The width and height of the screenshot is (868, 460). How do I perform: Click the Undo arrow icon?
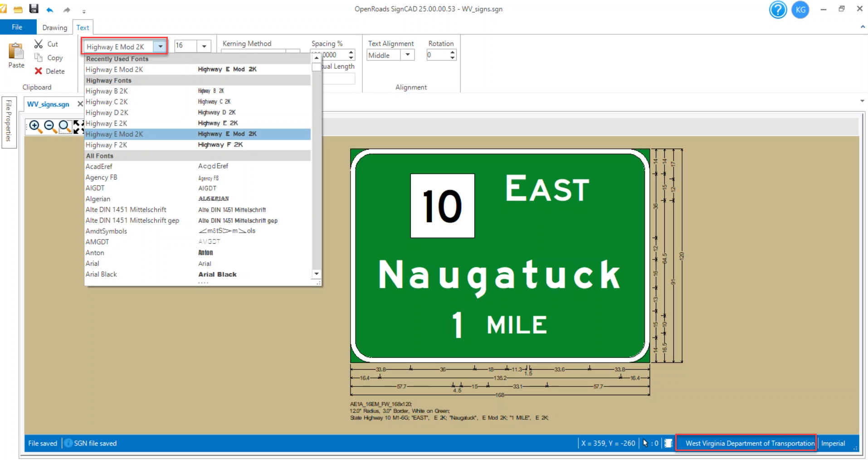50,10
